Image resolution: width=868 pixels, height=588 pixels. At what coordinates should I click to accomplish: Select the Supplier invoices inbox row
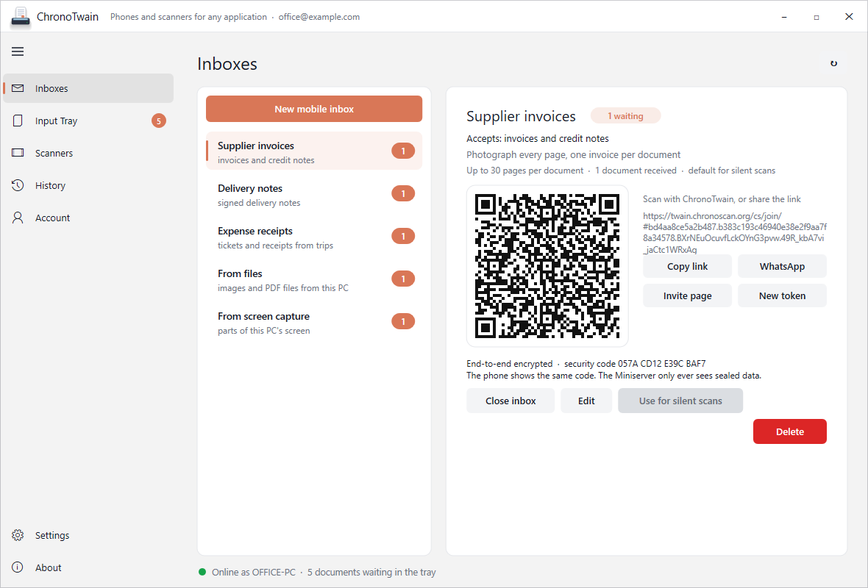[314, 151]
